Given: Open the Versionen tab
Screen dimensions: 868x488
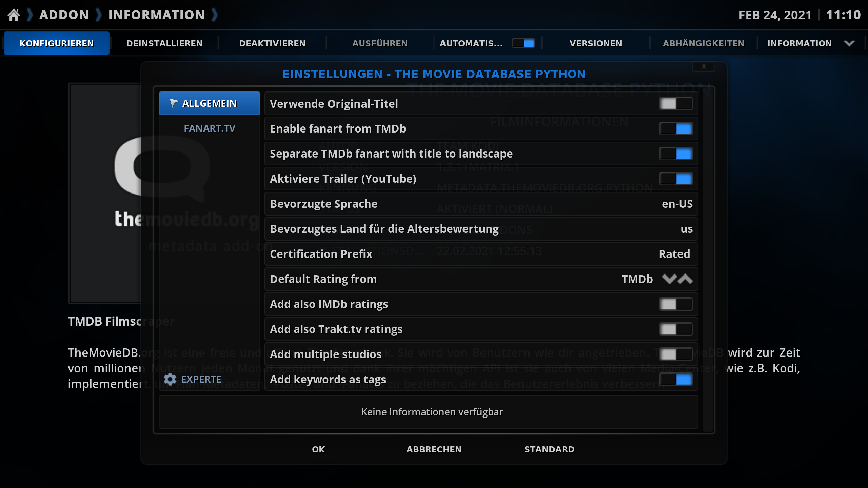Looking at the screenshot, I should 596,43.
